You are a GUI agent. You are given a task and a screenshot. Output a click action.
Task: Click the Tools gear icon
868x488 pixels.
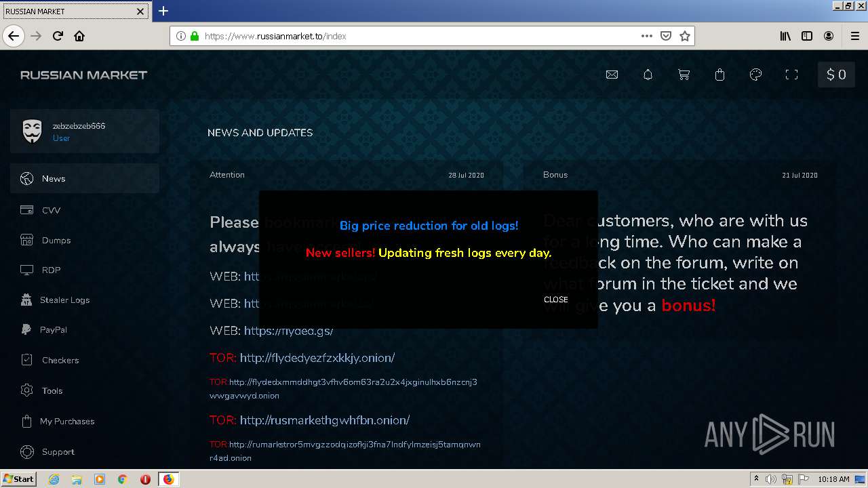click(x=26, y=390)
